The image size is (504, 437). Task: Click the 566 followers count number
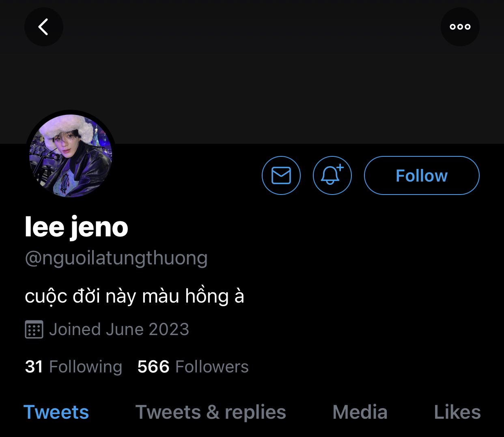pyautogui.click(x=153, y=367)
